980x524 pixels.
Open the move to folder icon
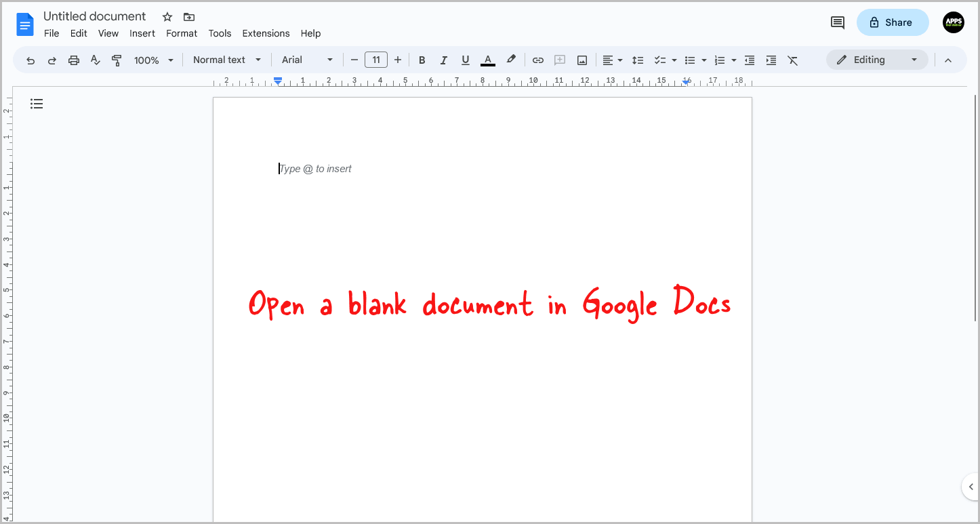pos(188,17)
